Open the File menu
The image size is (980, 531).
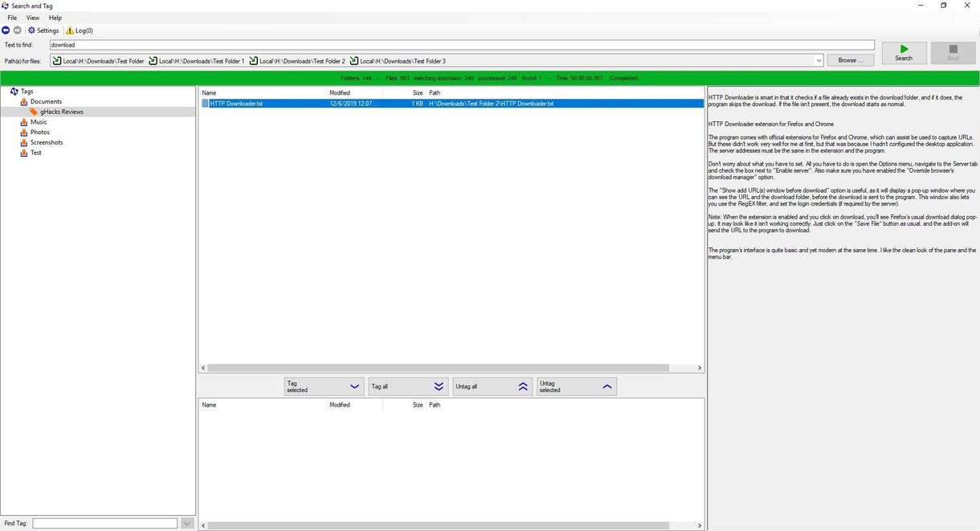click(12, 18)
